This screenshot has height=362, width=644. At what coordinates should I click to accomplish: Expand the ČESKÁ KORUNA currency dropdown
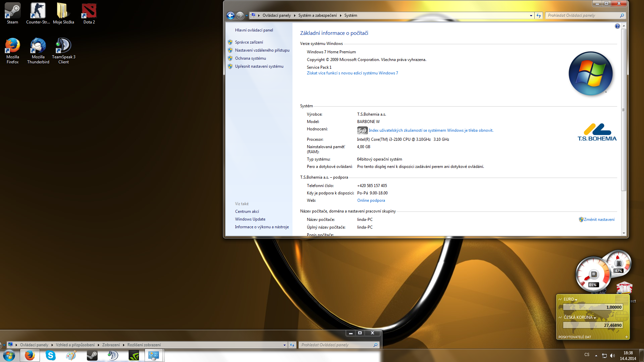[x=595, y=318]
